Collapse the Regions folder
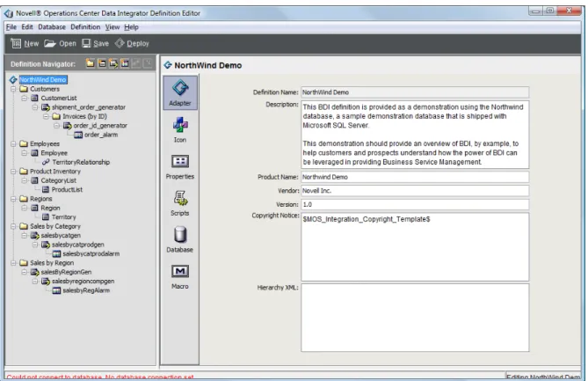Image resolution: width=588 pixels, height=381 pixels. (13, 199)
